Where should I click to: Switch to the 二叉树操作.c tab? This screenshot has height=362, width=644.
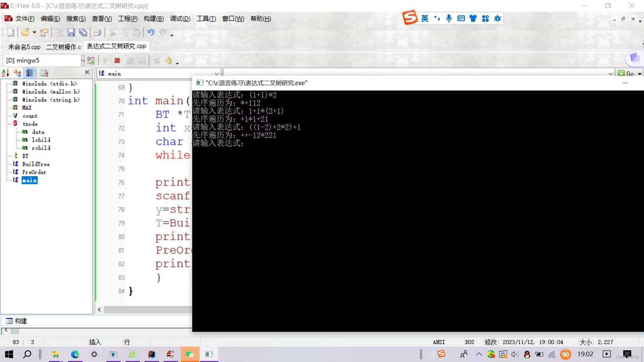tap(63, 47)
